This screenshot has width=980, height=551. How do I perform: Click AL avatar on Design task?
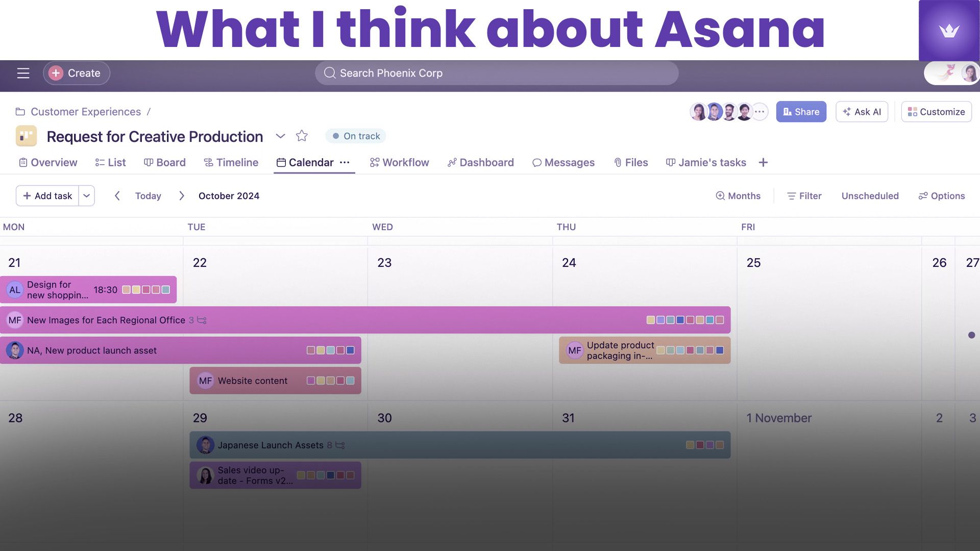15,290
